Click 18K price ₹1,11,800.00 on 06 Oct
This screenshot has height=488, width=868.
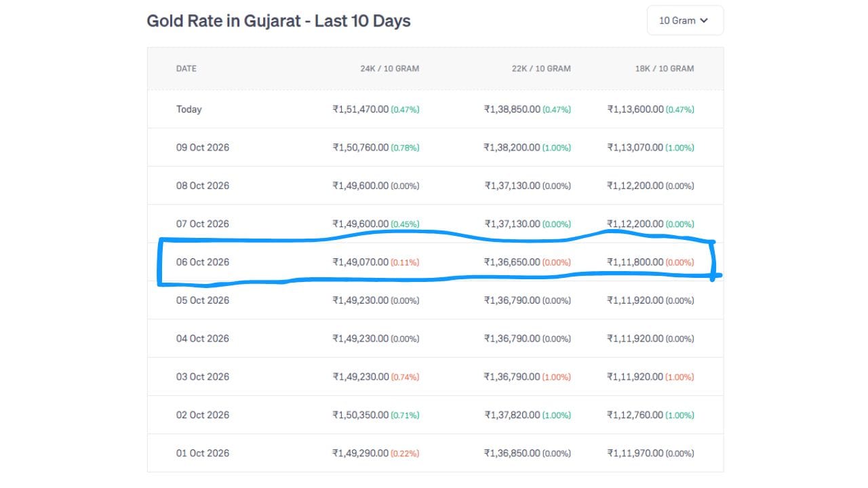click(635, 262)
